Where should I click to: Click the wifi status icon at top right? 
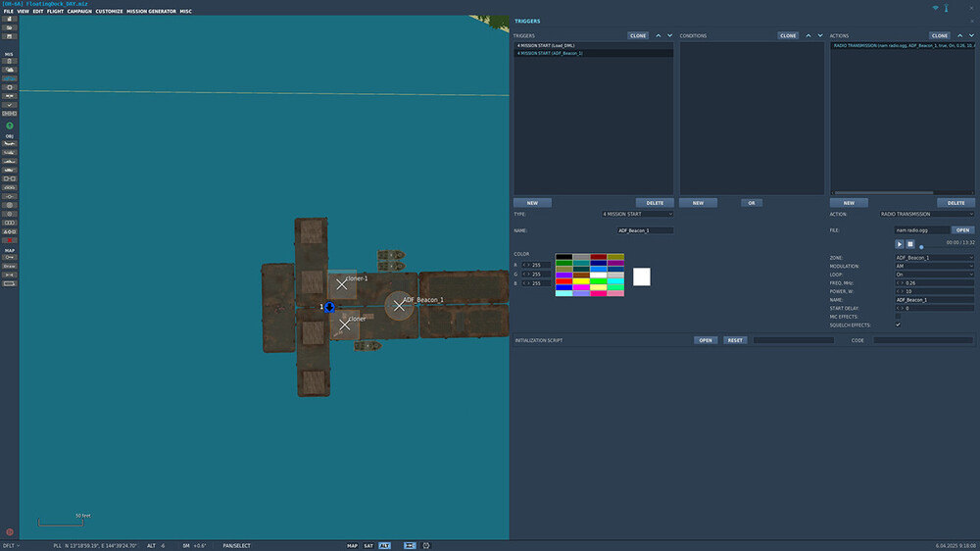click(936, 8)
